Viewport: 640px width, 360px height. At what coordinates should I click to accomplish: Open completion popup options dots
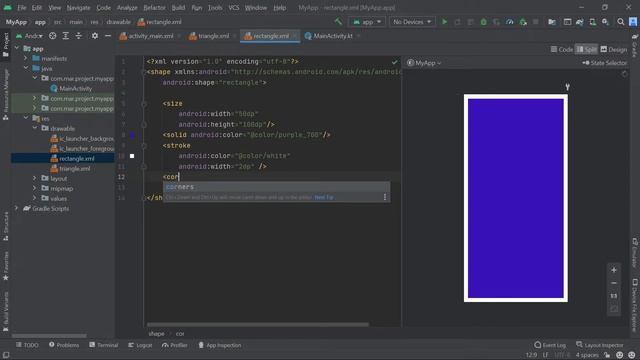point(384,197)
